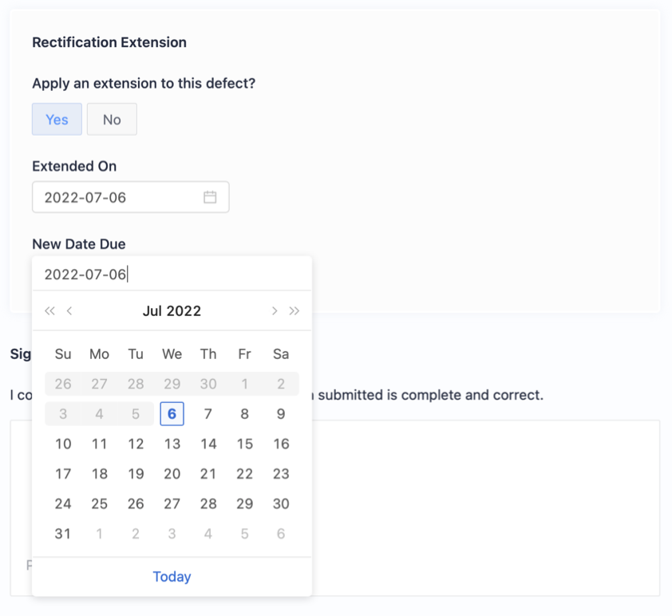
Task: Select Yes for applying an extension
Action: coord(57,120)
